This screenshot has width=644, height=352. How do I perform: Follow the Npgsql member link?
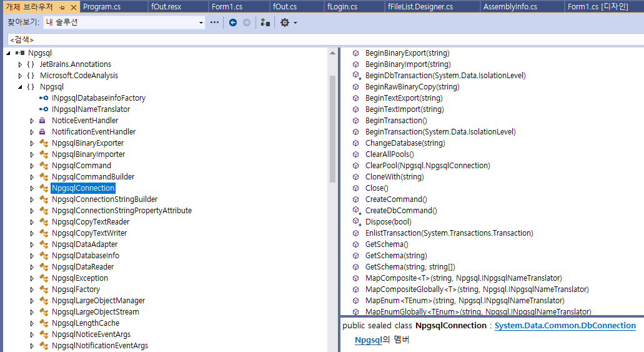pyautogui.click(x=369, y=340)
